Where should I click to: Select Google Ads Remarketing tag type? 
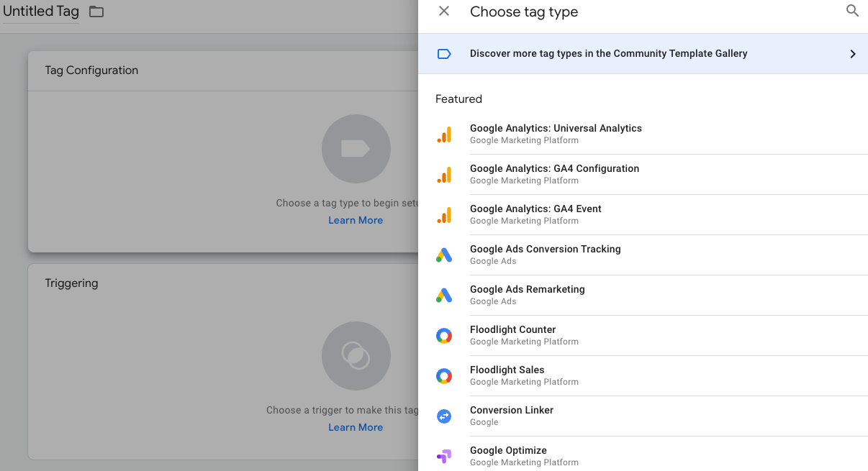tap(527, 290)
